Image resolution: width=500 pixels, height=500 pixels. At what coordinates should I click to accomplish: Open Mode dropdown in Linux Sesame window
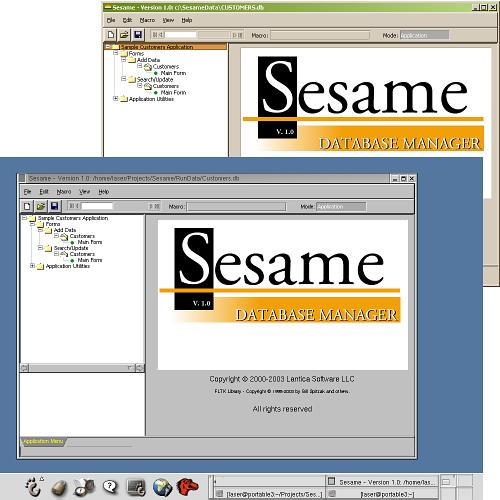click(341, 207)
